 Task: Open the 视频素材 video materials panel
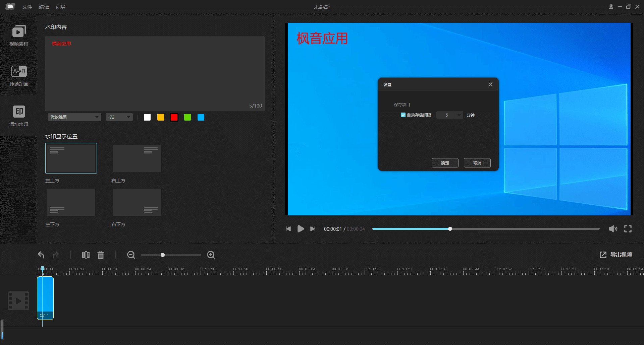point(19,35)
